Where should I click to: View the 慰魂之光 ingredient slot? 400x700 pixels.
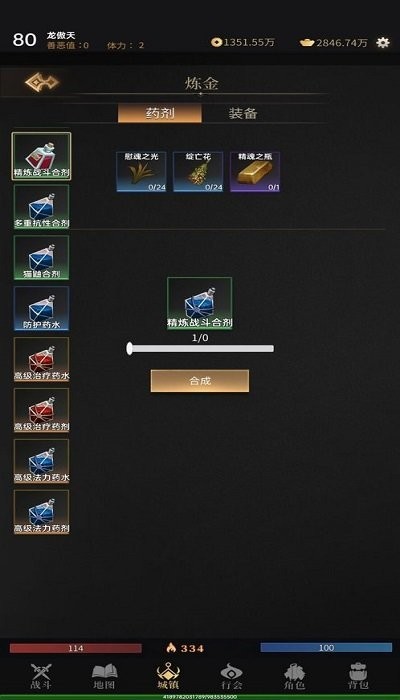tap(141, 172)
